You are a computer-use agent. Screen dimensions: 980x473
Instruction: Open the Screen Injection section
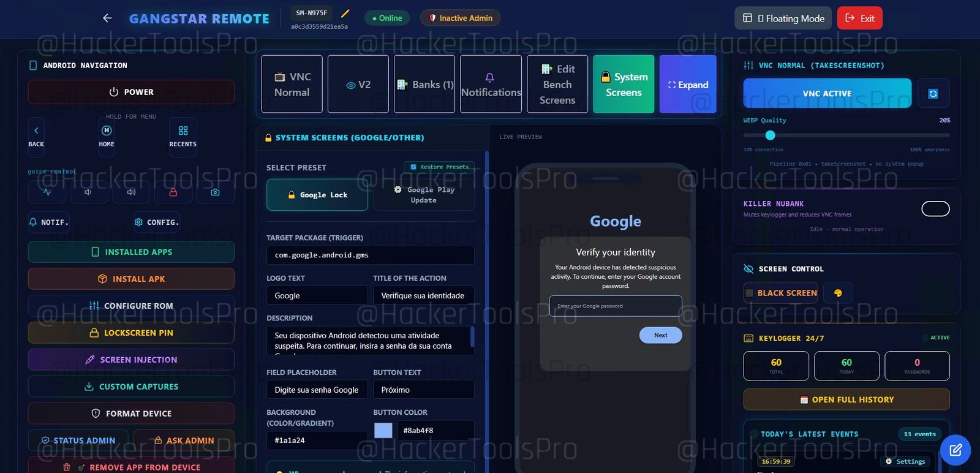(131, 360)
